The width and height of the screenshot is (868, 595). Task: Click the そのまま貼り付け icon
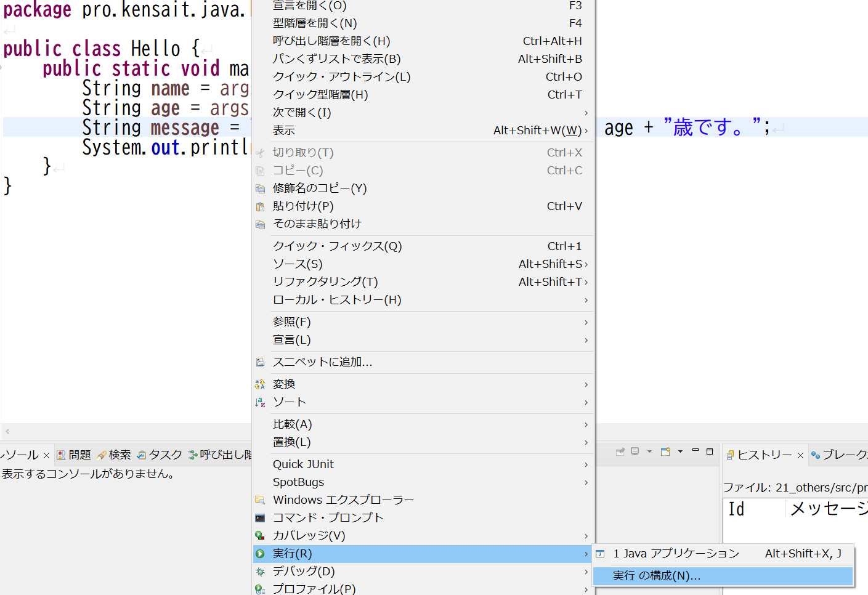click(x=261, y=224)
